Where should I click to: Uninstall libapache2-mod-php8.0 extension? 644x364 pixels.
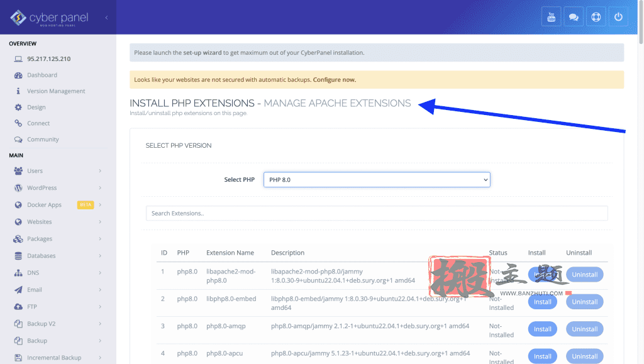(584, 275)
